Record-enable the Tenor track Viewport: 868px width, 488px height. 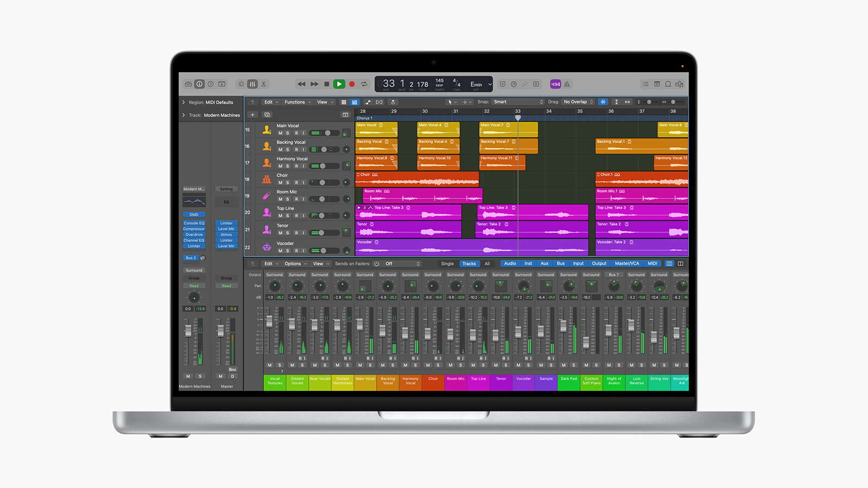[x=297, y=233]
